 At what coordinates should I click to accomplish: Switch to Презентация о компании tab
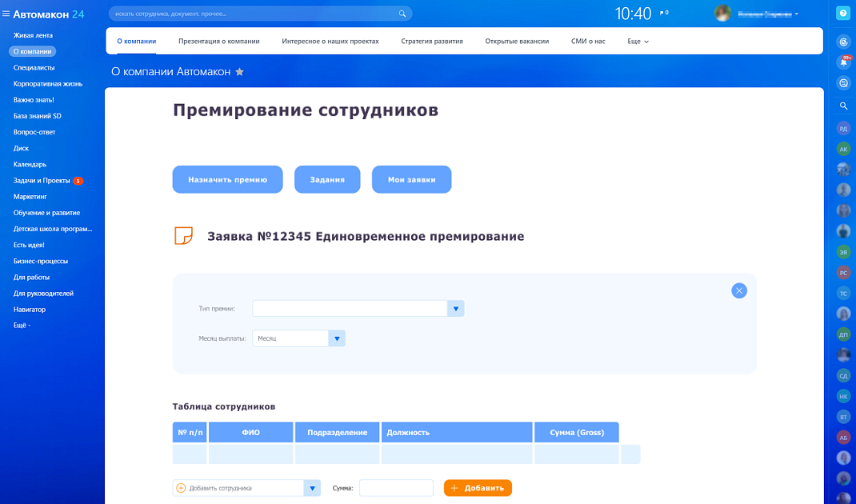[x=218, y=41]
